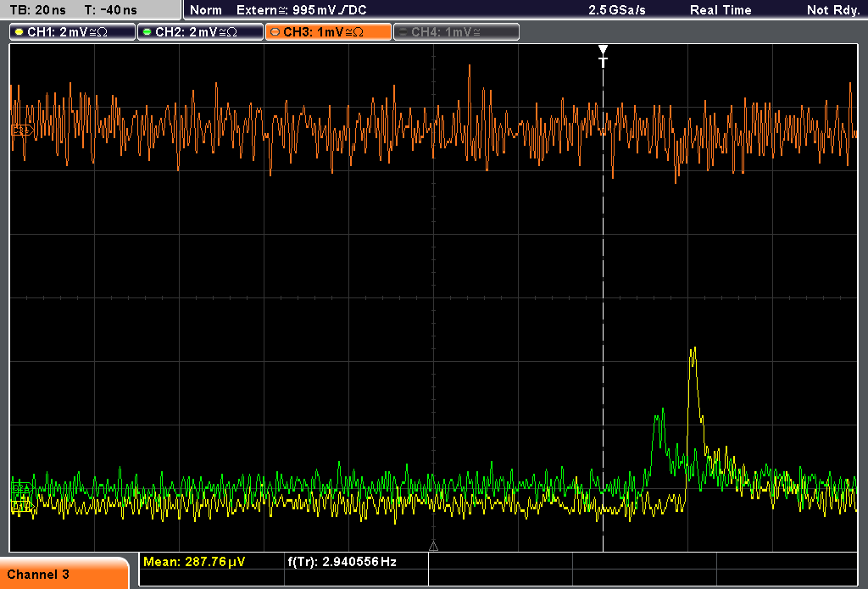The height and width of the screenshot is (589, 868).
Task: Click the f(Tr): 2.940556 Hz measurement readout
Action: (x=342, y=561)
